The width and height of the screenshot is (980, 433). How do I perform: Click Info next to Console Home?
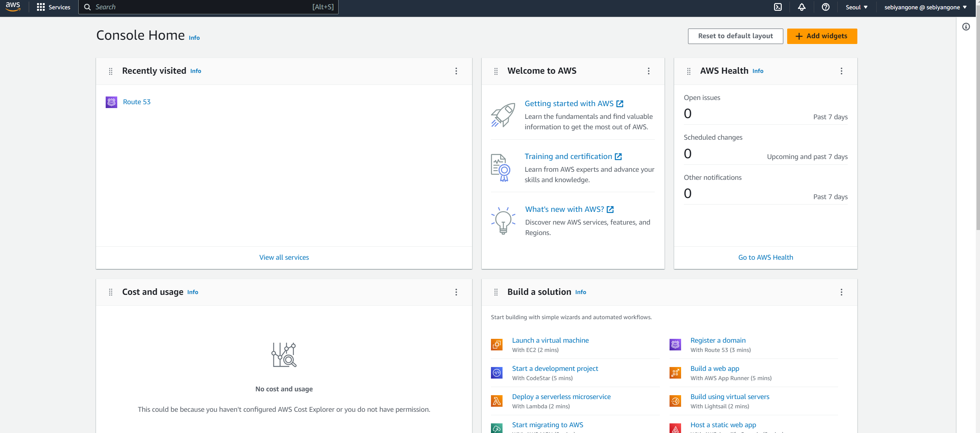(x=194, y=38)
